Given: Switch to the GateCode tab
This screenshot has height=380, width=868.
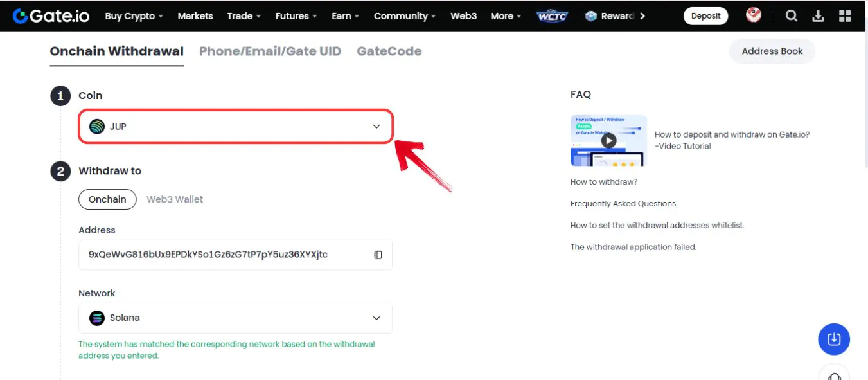Looking at the screenshot, I should click(x=389, y=51).
